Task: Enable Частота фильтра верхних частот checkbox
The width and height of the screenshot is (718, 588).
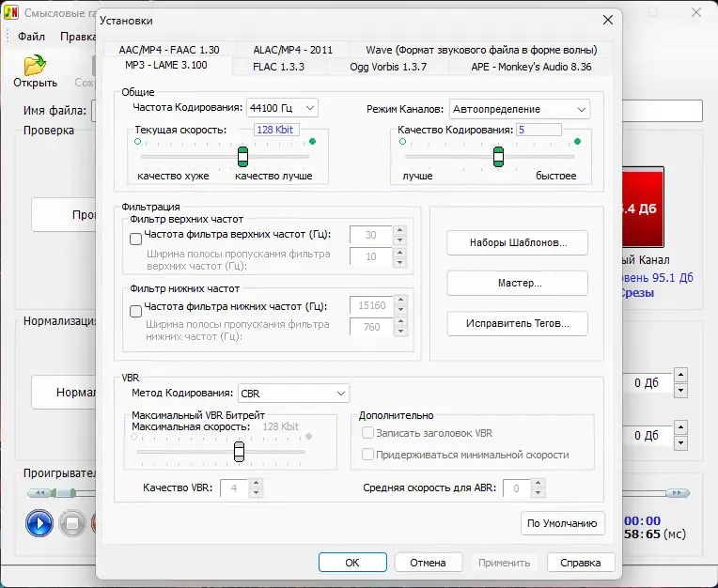Action: 136,239
